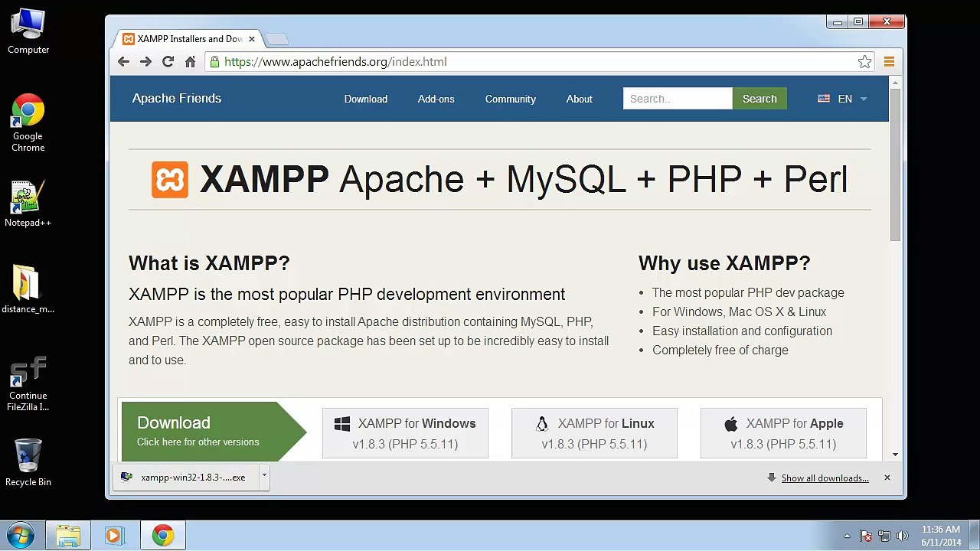The height and width of the screenshot is (551, 980).
Task: Reload the Apache Friends page
Action: coord(168,62)
